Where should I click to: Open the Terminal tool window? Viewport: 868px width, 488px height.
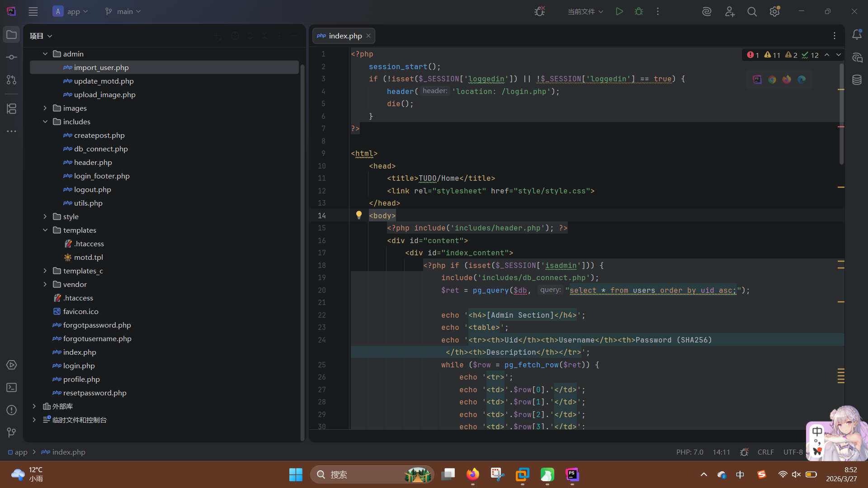pyautogui.click(x=12, y=388)
